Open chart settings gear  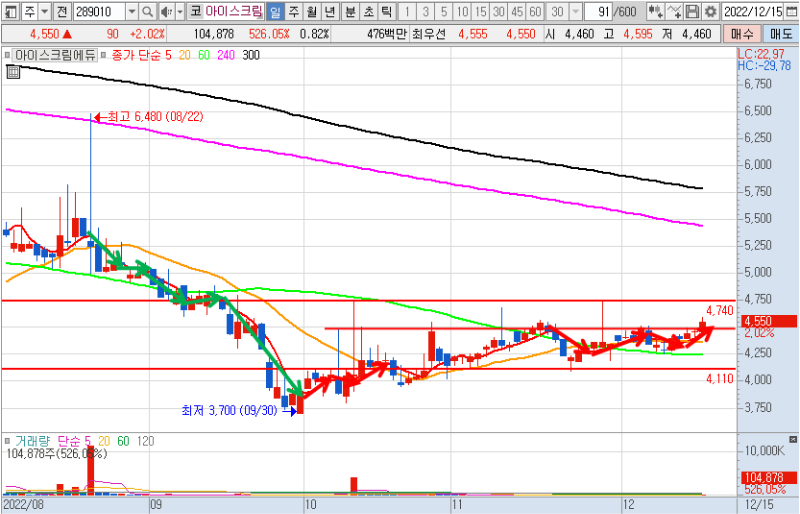click(x=710, y=11)
